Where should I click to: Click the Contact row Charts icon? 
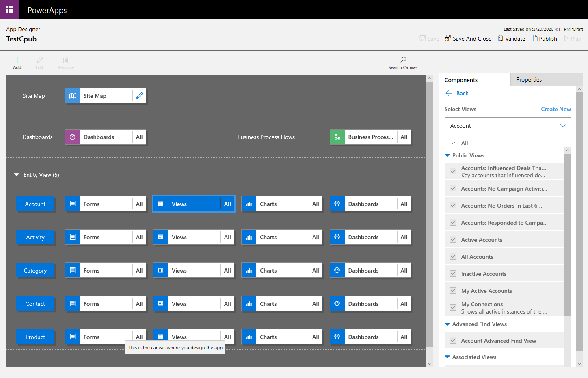(249, 304)
